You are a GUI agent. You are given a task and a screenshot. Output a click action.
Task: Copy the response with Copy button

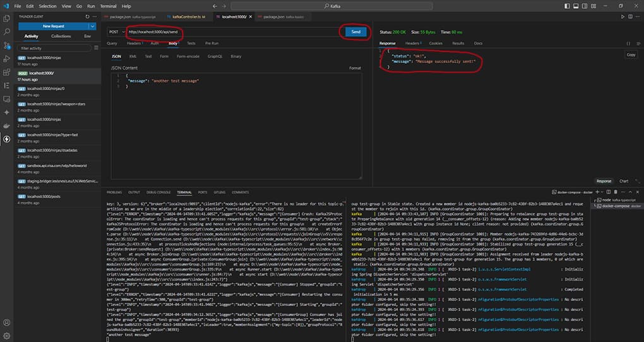pyautogui.click(x=630, y=55)
